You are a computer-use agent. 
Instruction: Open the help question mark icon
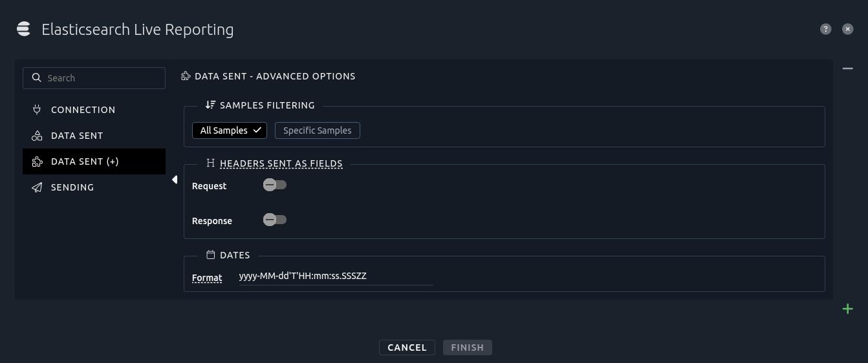[825, 29]
